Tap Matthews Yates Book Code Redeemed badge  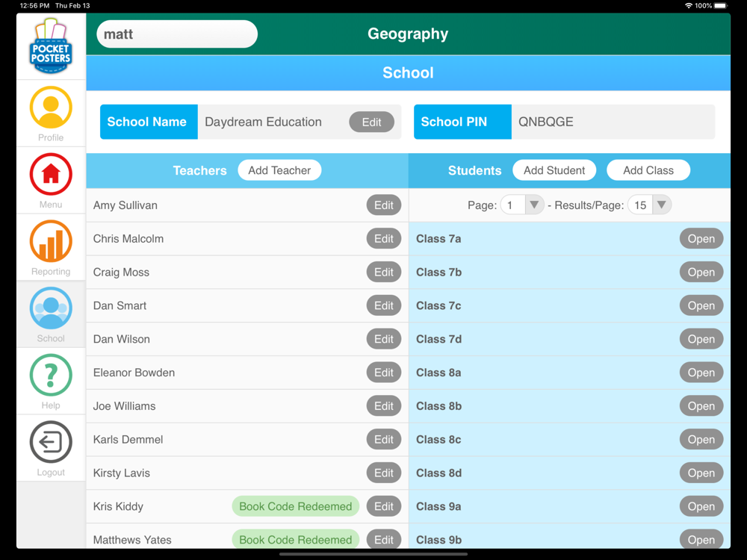295,540
